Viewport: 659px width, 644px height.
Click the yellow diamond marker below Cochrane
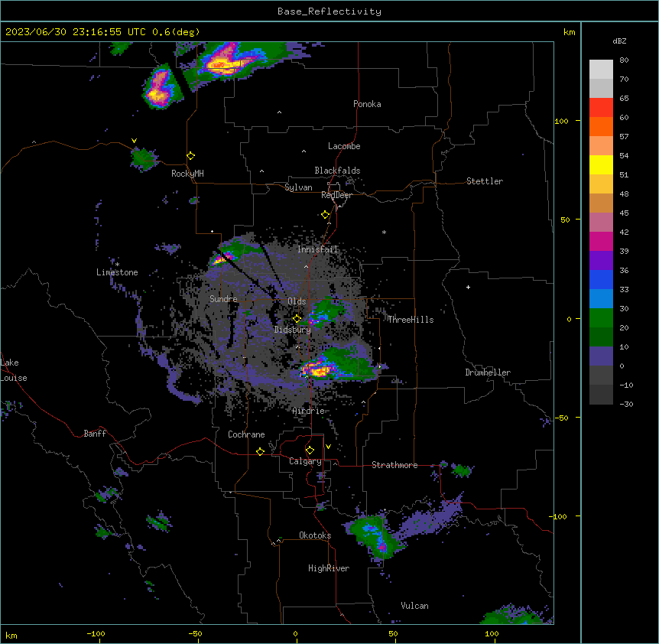point(260,451)
